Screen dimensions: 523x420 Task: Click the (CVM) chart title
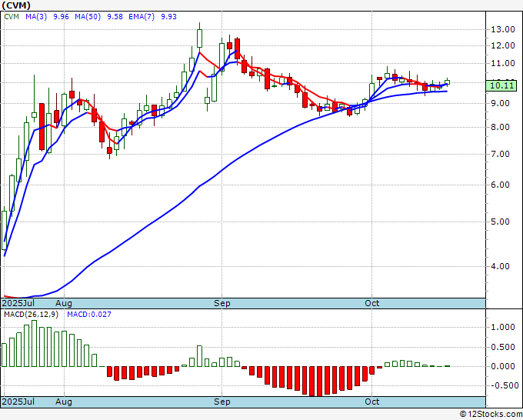click(x=16, y=5)
